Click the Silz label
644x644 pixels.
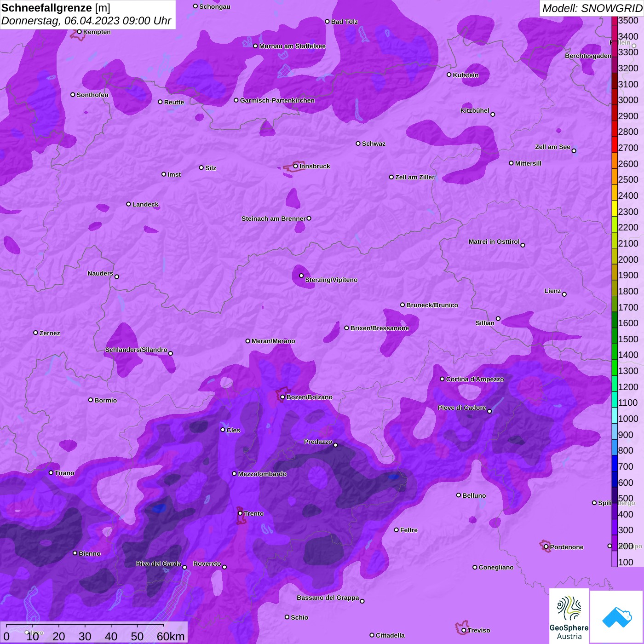pyautogui.click(x=211, y=168)
